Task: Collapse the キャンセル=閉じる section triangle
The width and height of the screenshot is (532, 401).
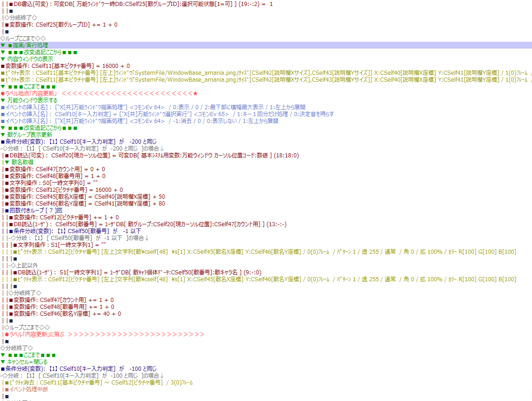Action: pos(3,362)
